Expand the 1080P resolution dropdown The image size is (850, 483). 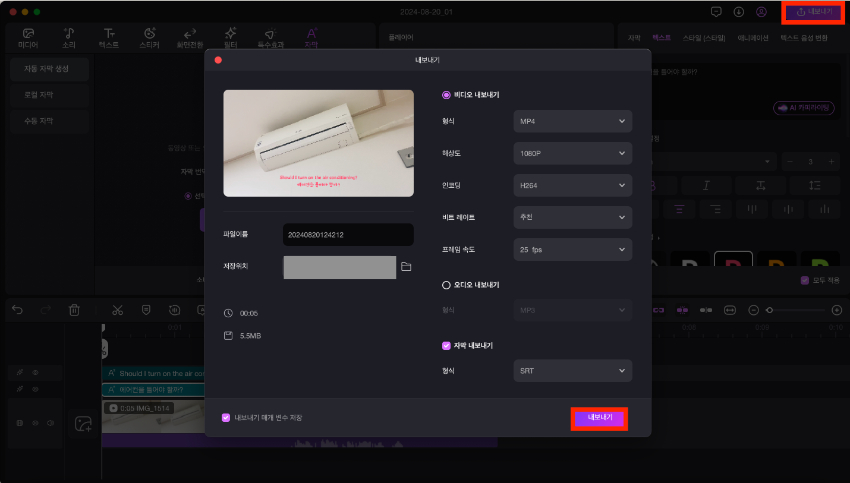[573, 153]
